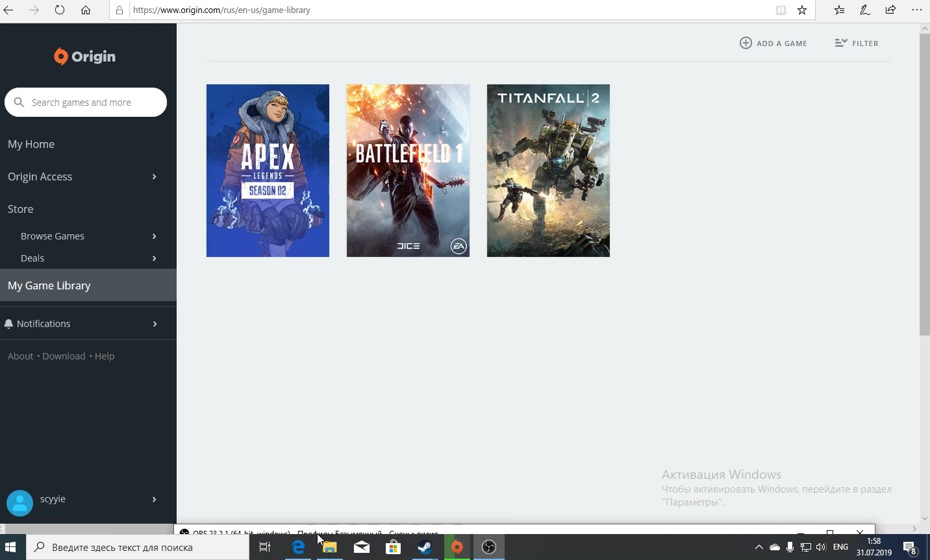
Task: Click the Notifications bell icon
Action: 8,324
